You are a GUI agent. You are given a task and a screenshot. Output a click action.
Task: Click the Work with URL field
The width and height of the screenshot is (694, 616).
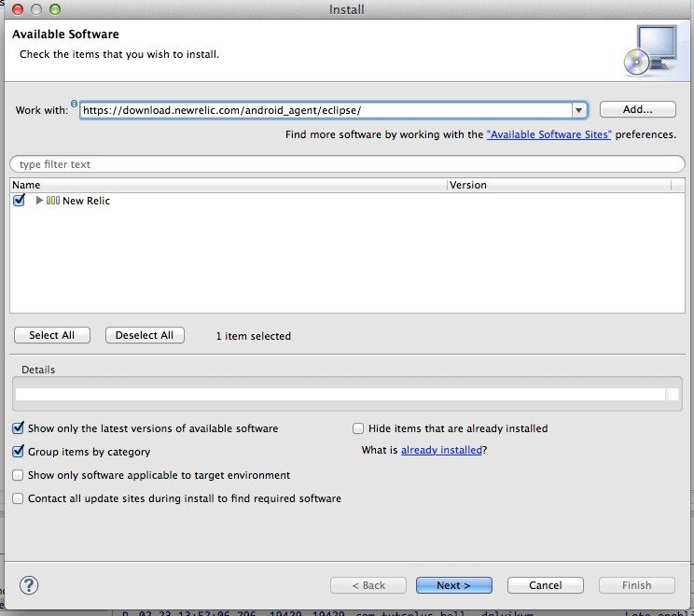point(326,110)
